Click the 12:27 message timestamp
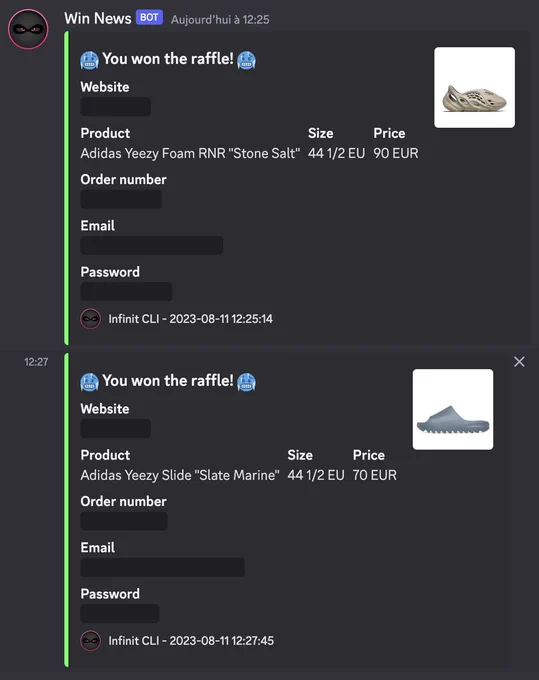This screenshot has width=539, height=680. [36, 362]
